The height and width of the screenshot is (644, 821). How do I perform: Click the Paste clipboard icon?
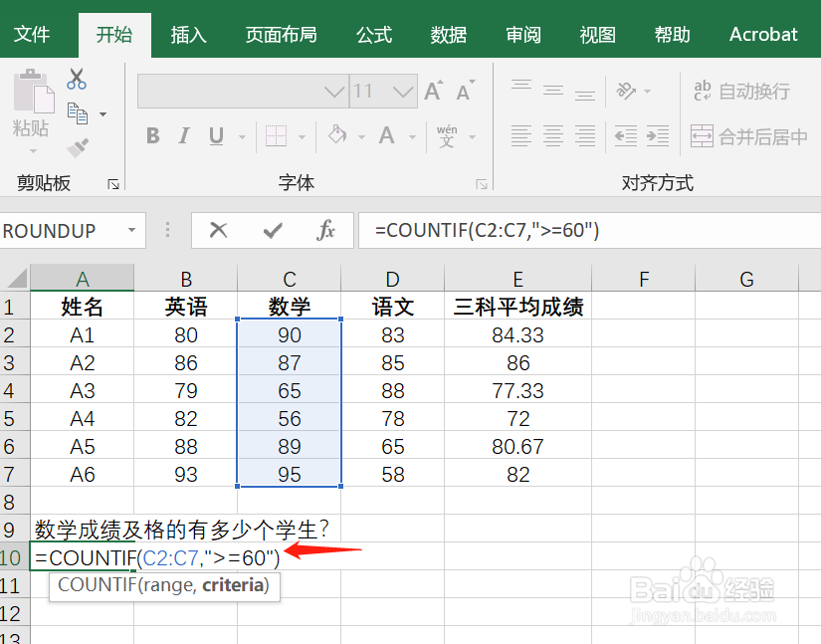point(34,92)
